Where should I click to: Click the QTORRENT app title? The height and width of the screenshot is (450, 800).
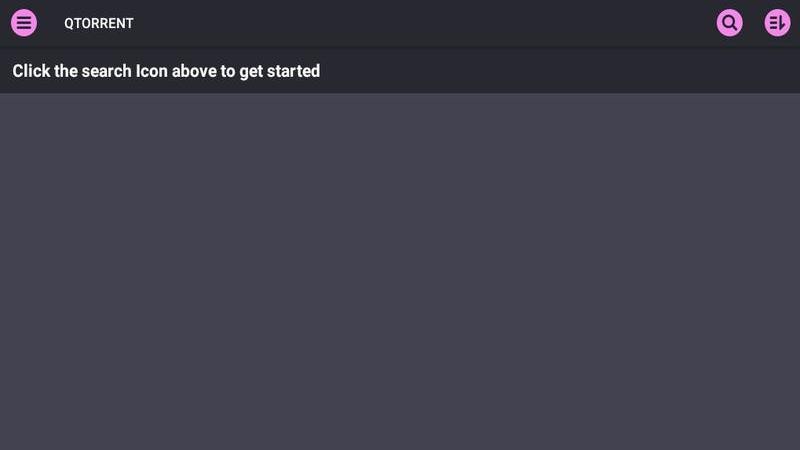click(99, 23)
